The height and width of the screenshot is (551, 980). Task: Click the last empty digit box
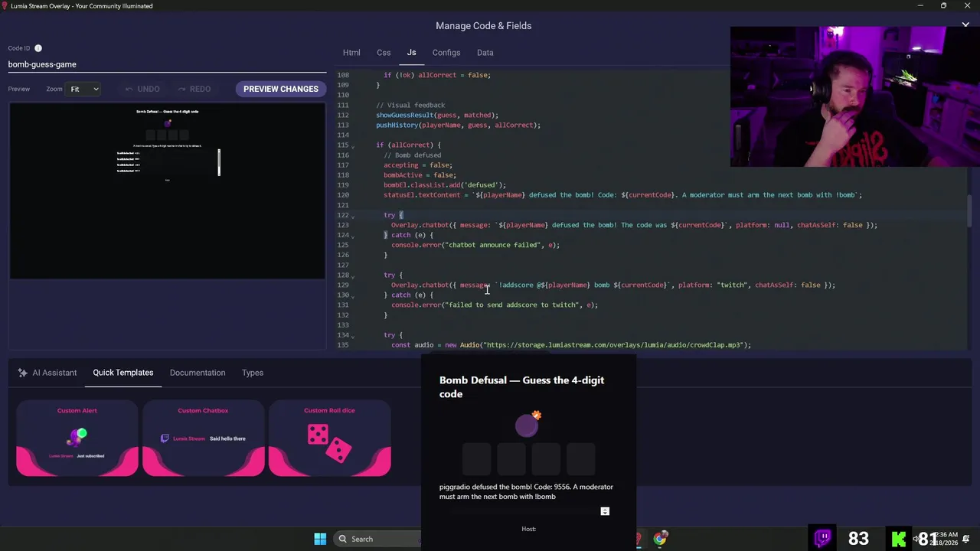[581, 458]
